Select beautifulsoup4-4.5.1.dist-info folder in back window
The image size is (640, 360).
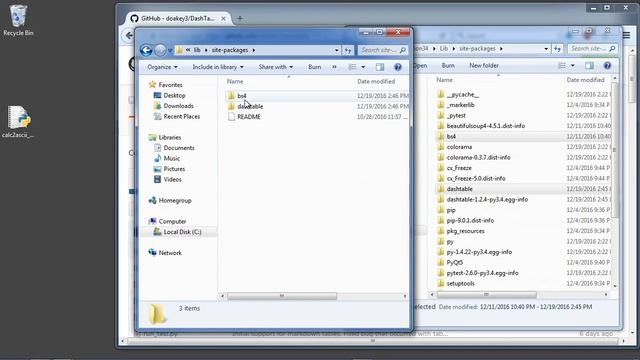click(x=485, y=126)
